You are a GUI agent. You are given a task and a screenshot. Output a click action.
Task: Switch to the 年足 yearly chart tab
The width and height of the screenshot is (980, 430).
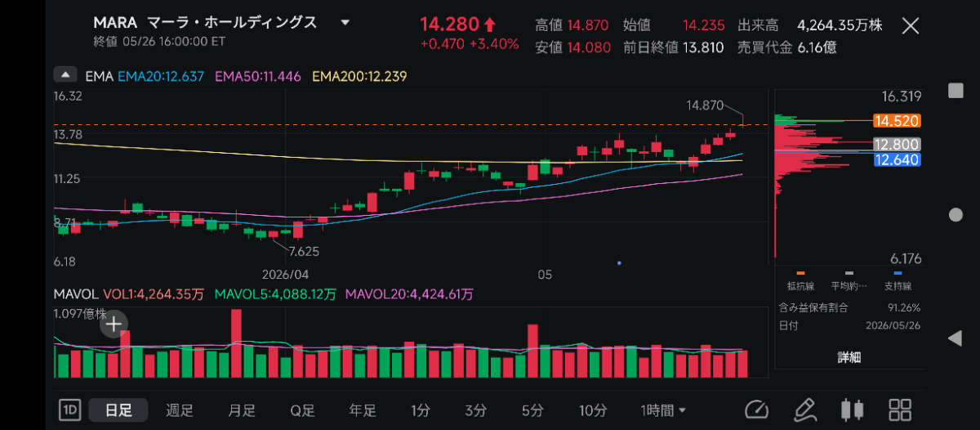pos(363,410)
